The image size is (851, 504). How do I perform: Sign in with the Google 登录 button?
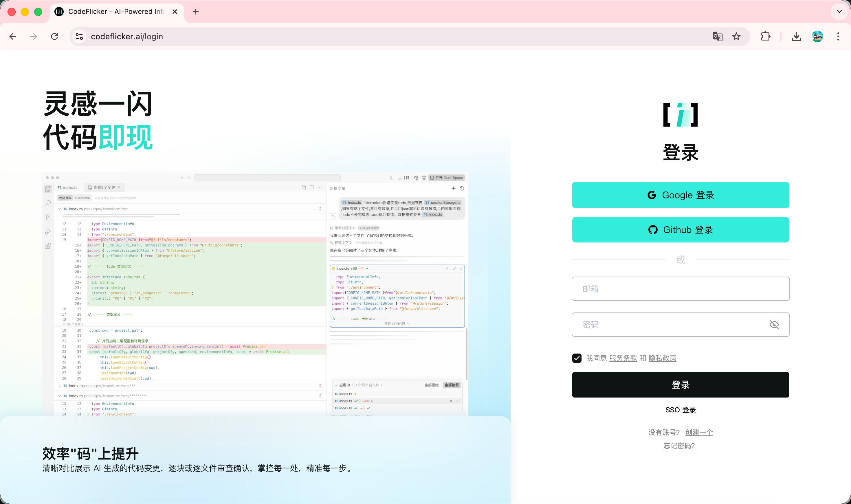pos(681,195)
